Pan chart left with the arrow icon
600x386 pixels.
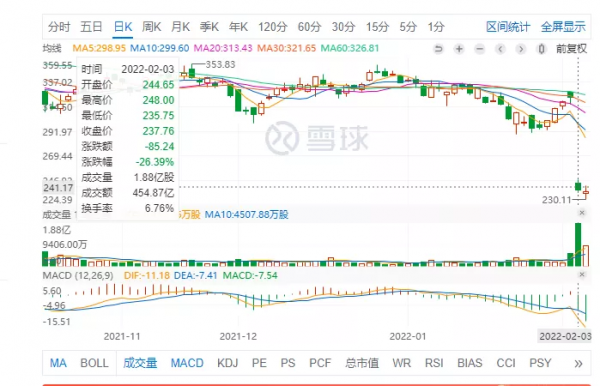[x=500, y=49]
